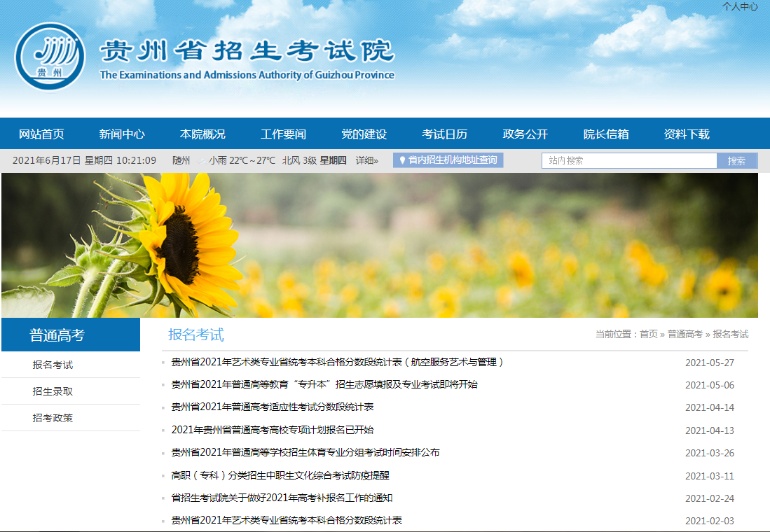Click the sunflower banner image
Viewport: 770px width, 532px height.
(x=385, y=244)
